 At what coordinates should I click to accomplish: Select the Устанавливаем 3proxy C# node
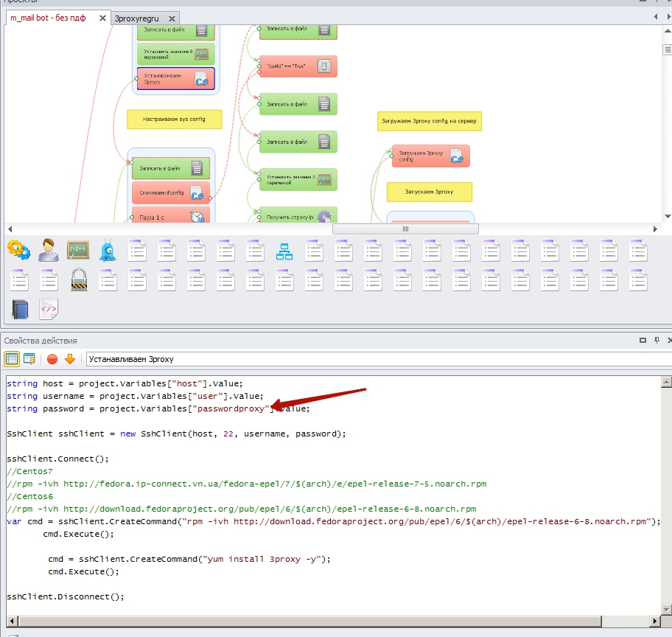(175, 78)
